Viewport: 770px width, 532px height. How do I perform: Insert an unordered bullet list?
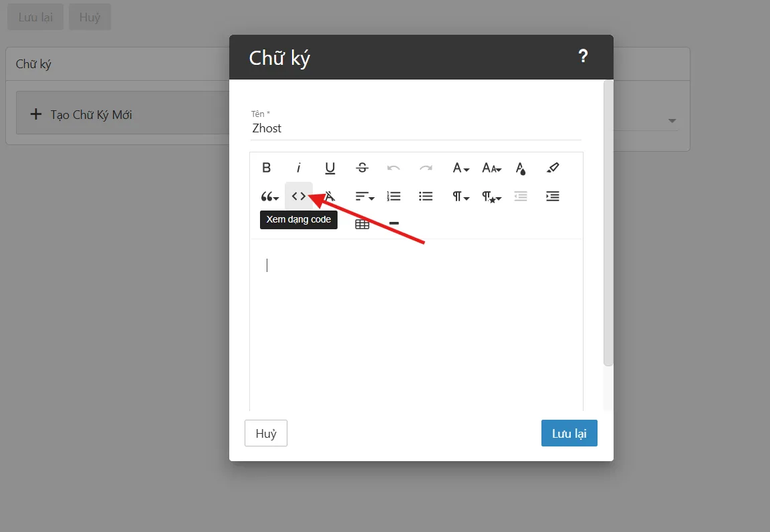(426, 196)
